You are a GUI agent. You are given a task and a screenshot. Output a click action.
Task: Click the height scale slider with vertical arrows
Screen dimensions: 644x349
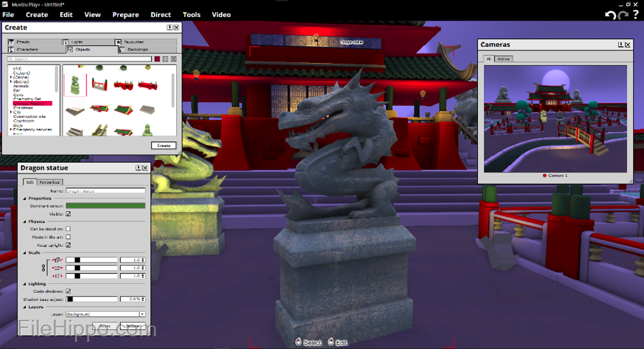(92, 276)
